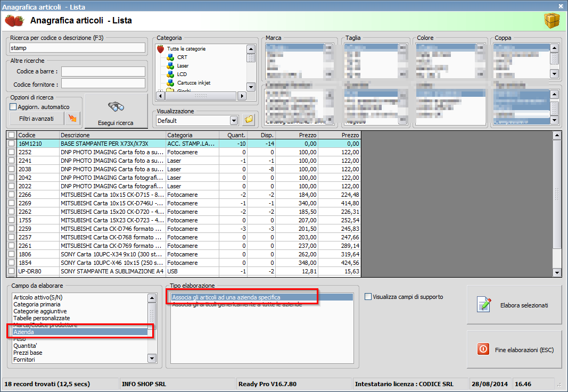Toggle the Aggiorn. automatico checkbox
This screenshot has height=392, width=568.
coord(13,107)
